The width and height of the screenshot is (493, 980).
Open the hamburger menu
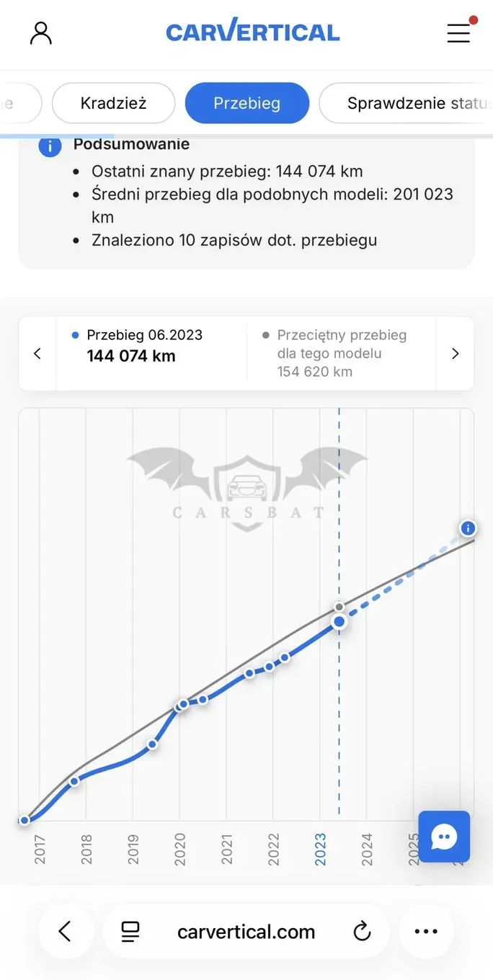point(458,32)
